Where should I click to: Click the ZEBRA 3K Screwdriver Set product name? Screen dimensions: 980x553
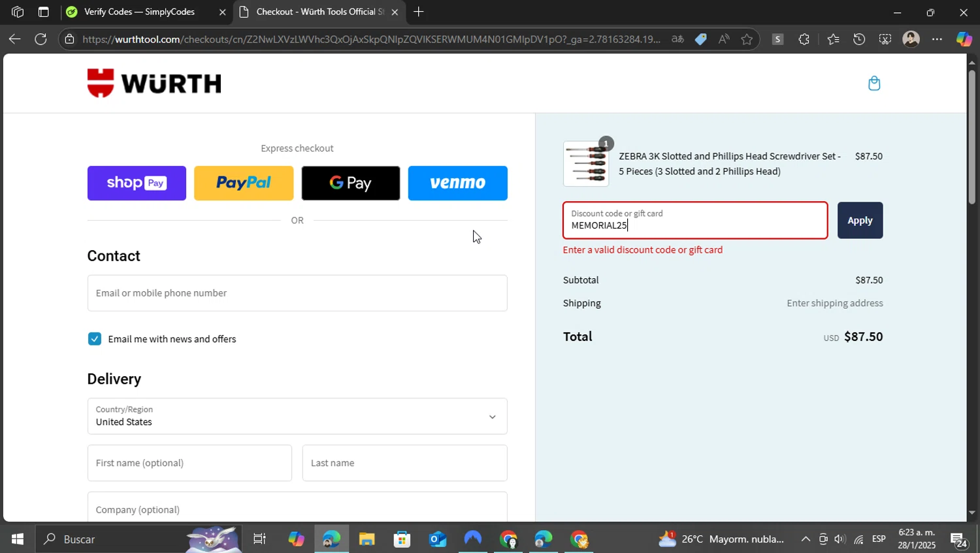point(730,164)
